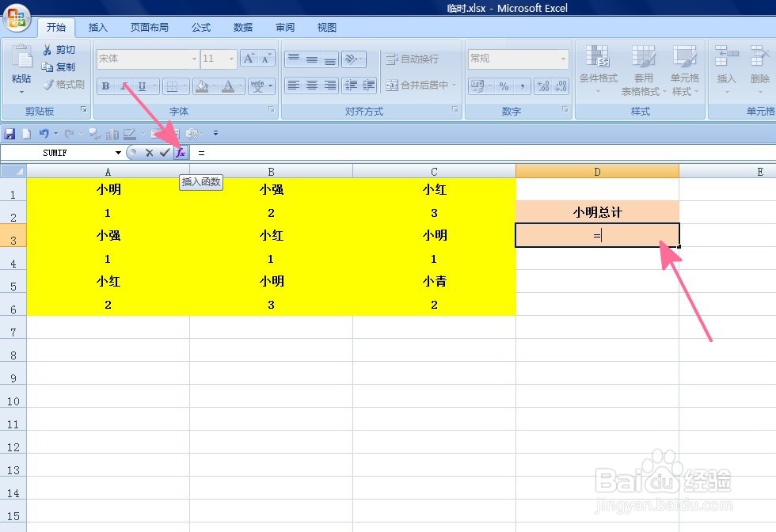The image size is (776, 532).
Task: Open the font name 宋体 dropdown
Action: coord(194,59)
